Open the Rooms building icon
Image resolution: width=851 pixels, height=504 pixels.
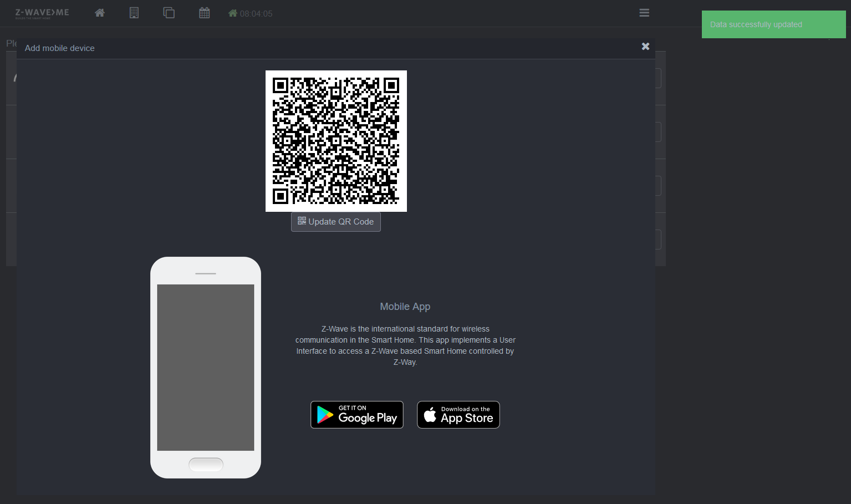pos(134,13)
